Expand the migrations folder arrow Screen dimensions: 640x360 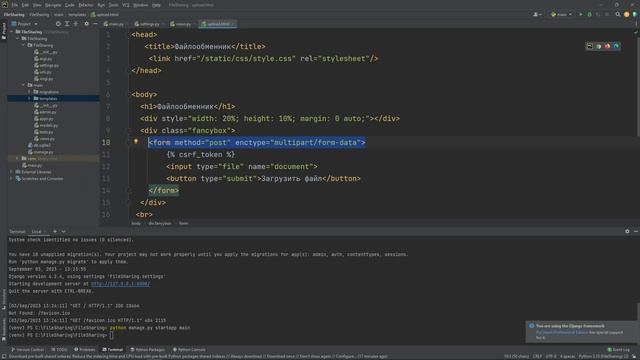click(x=29, y=92)
